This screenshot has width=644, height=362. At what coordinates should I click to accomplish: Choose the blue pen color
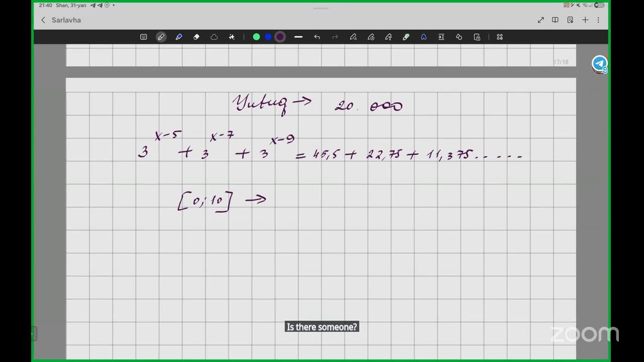268,37
